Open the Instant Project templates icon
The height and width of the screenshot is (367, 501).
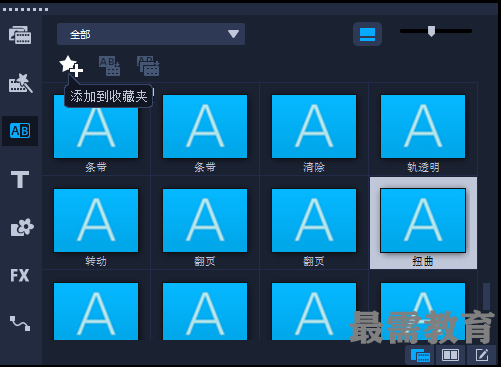pyautogui.click(x=20, y=83)
